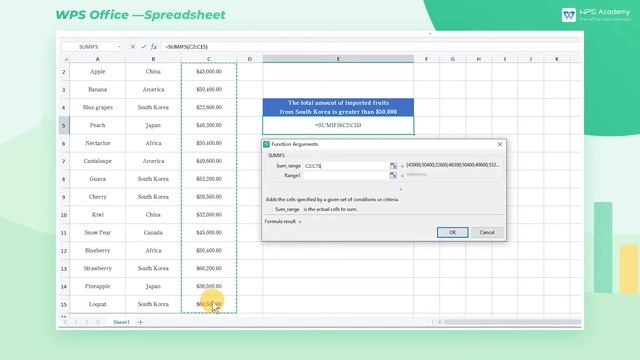Open the fx insert function icon
Screen dimensions: 640x360
coord(154,47)
